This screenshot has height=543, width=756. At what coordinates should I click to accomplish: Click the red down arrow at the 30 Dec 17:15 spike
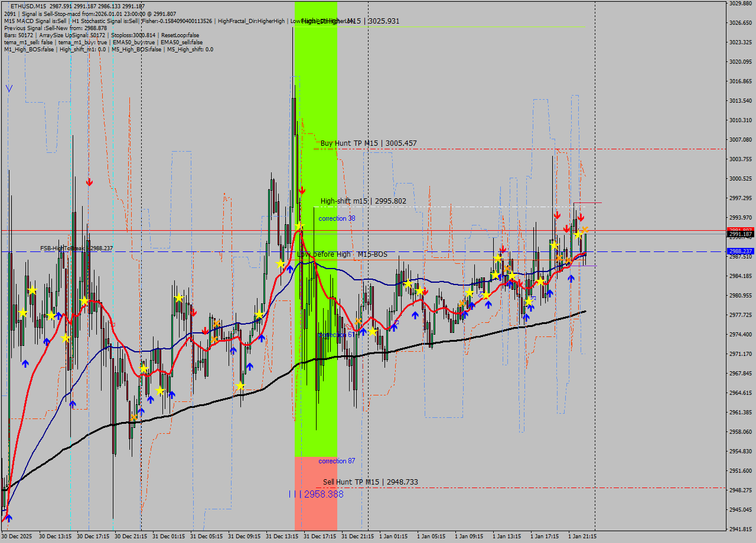[89, 183]
